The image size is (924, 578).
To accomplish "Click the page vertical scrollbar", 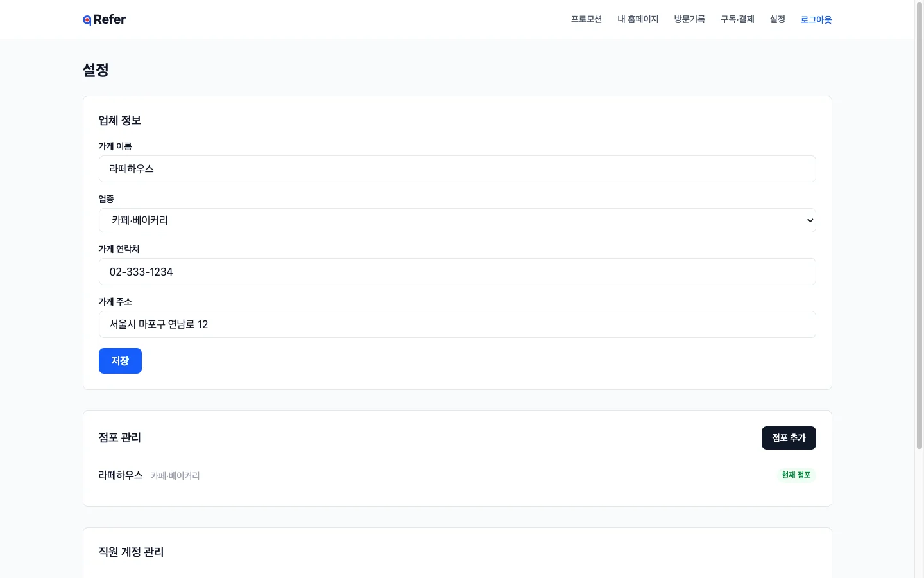I will [x=919, y=225].
